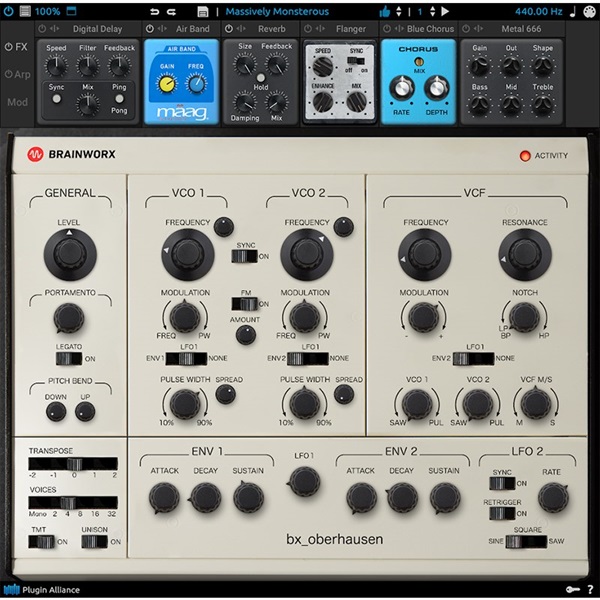This screenshot has height=600, width=600.
Task: Click the undo arrow in the top bar
Action: (x=155, y=11)
